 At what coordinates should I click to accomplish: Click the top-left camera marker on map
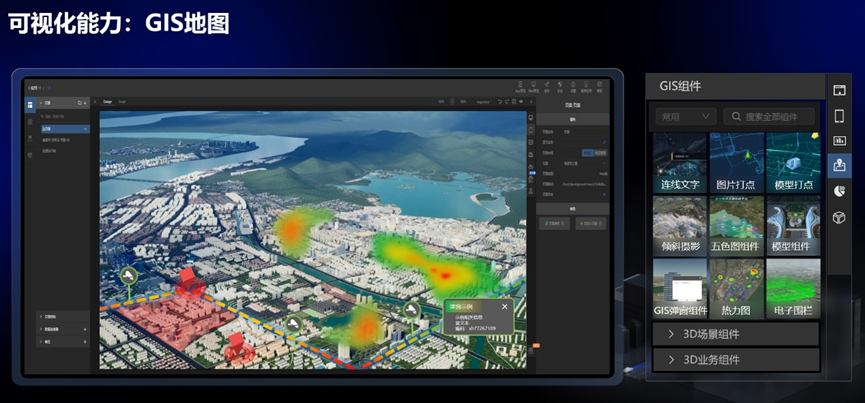pos(129,275)
